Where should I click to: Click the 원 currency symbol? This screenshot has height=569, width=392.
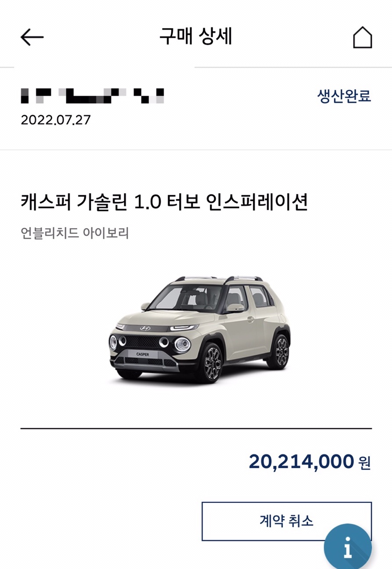tap(365, 463)
